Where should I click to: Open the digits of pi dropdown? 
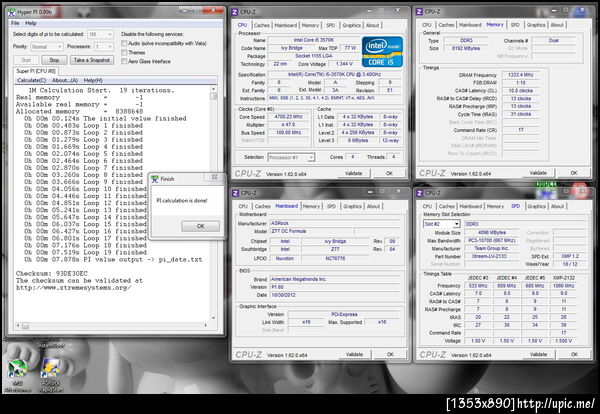pyautogui.click(x=100, y=34)
